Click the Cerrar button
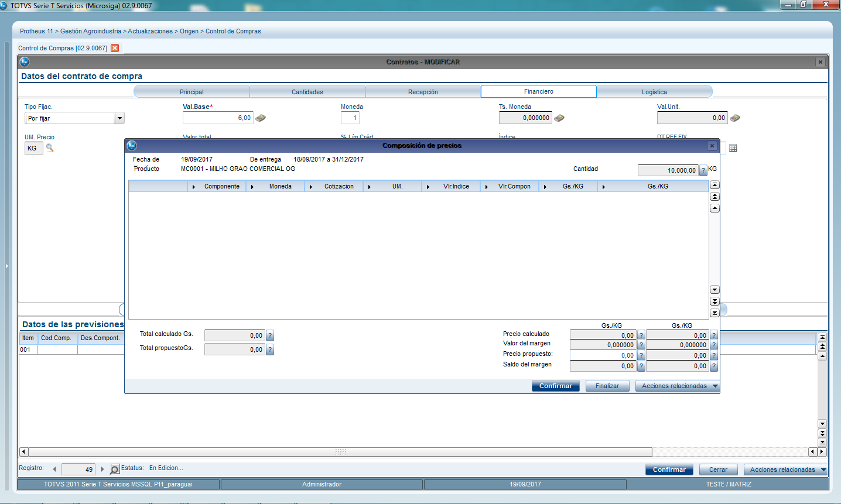This screenshot has height=504, width=841. [719, 469]
